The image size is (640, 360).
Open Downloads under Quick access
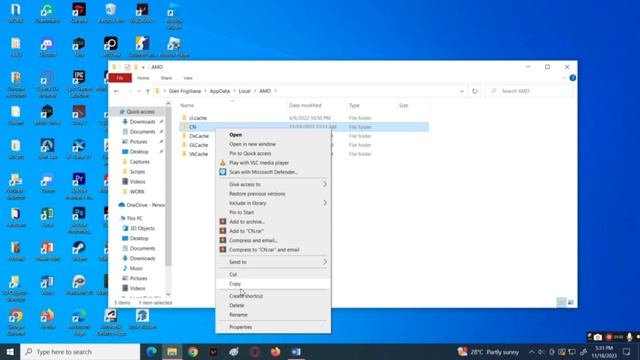[x=142, y=122]
